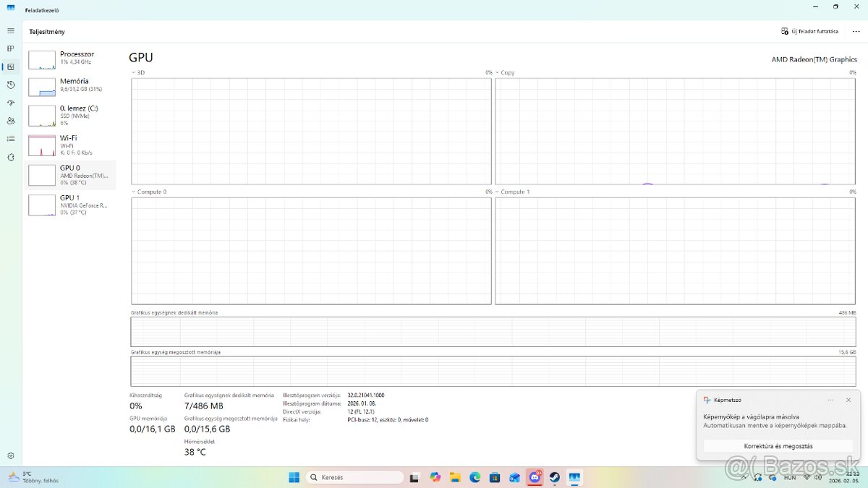Go to the Processes page icon
The height and width of the screenshot is (488, 868).
[x=10, y=49]
